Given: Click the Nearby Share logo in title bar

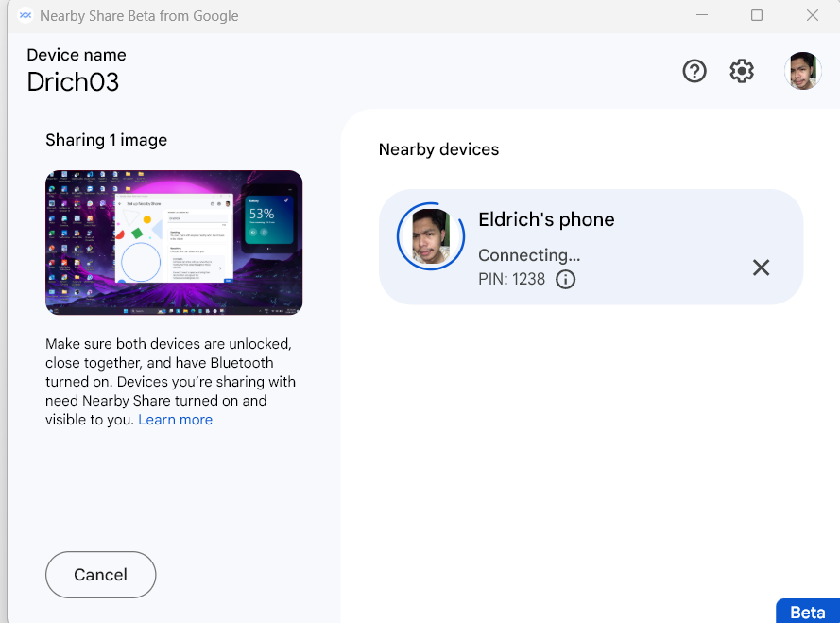Looking at the screenshot, I should point(26,15).
